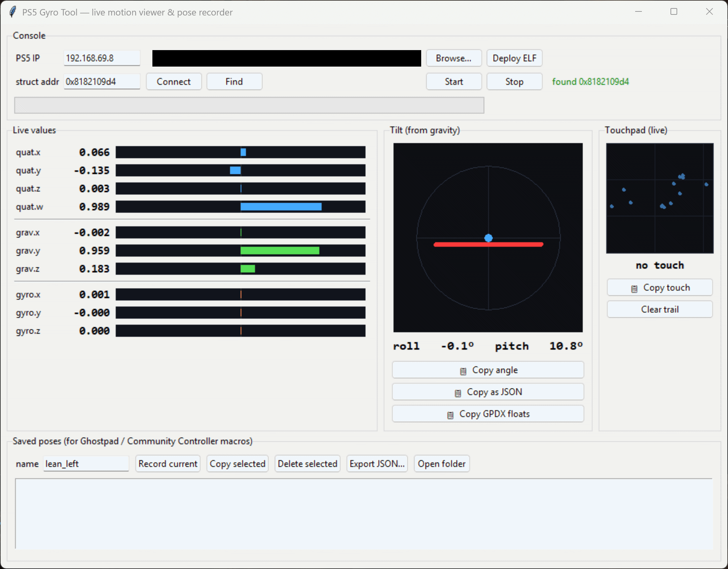The width and height of the screenshot is (728, 569).
Task: Click the grav.y value 0.959
Action: tap(94, 251)
